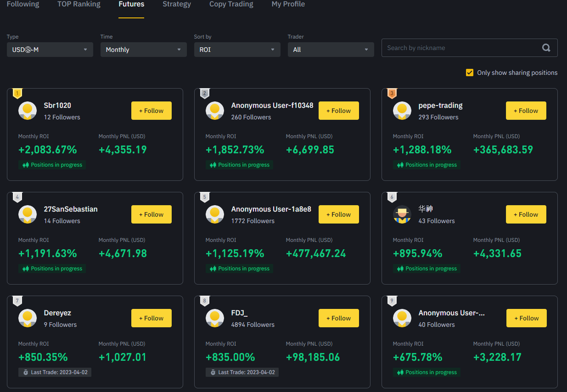567x392 pixels.
Task: Click the +2,083.67% monthly ROI value
Action: (x=47, y=150)
